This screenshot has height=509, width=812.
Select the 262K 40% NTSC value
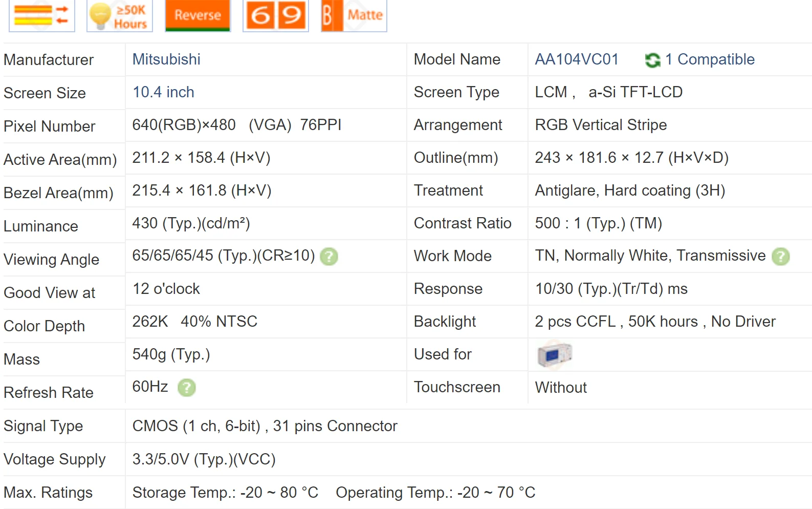195,322
